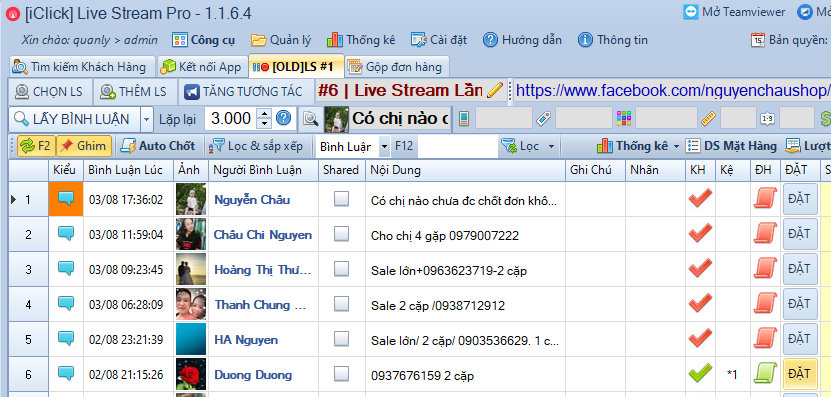Launch Mở Teamviewer
The height and width of the screenshot is (397, 831).
734,12
